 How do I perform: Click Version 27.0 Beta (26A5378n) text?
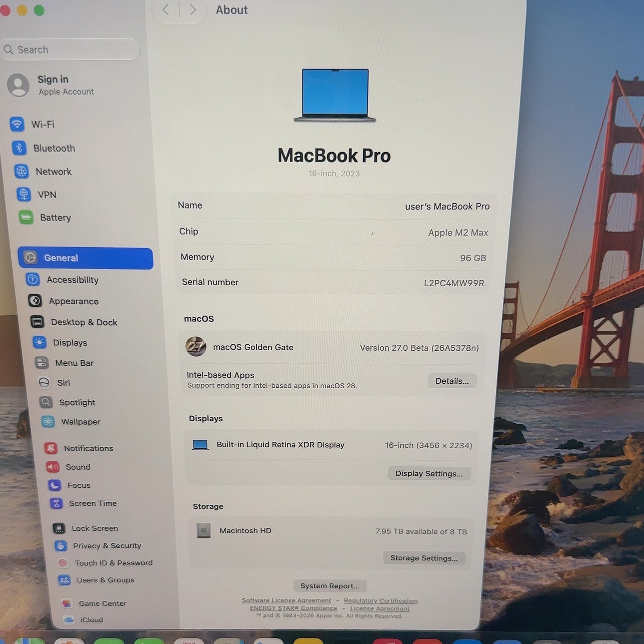coord(419,348)
